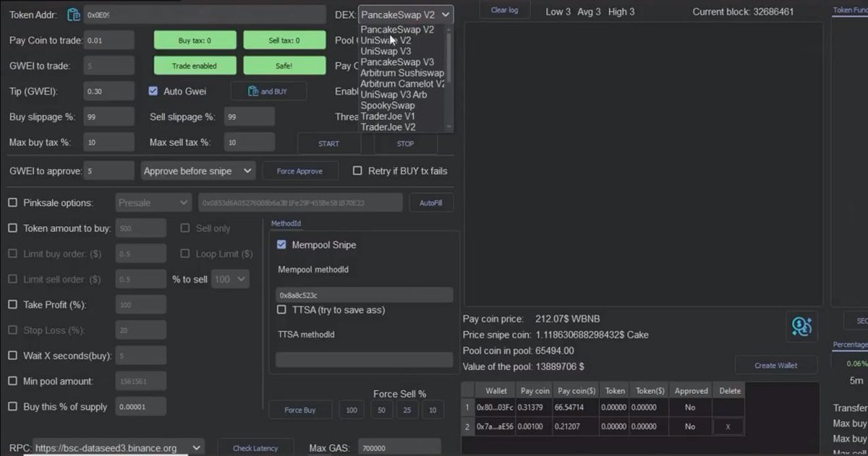Disable the Mempool Snipe checkbox
The width and height of the screenshot is (868, 456).
point(281,244)
